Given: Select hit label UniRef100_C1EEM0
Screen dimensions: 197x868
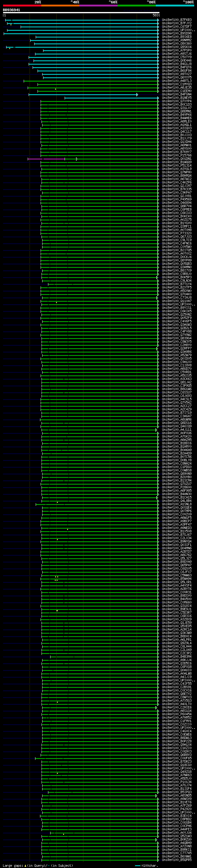Looking at the screenshot, I should pyautogui.click(x=177, y=91).
